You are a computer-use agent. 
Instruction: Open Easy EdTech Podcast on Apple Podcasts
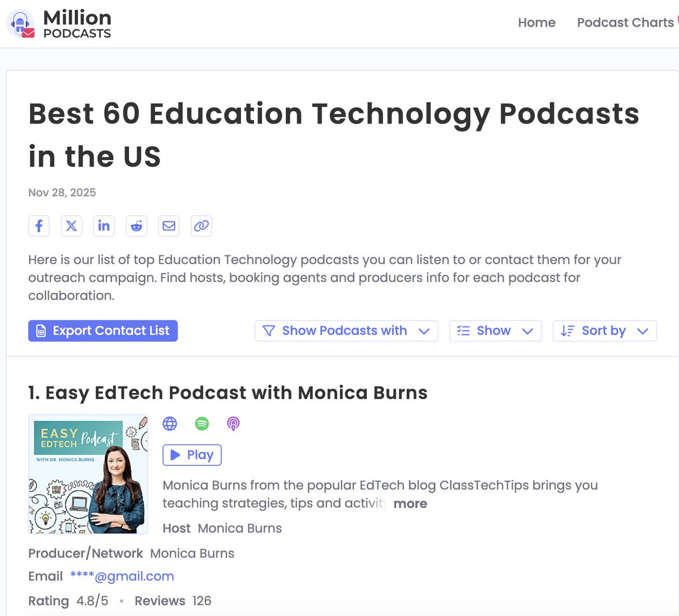pyautogui.click(x=233, y=423)
